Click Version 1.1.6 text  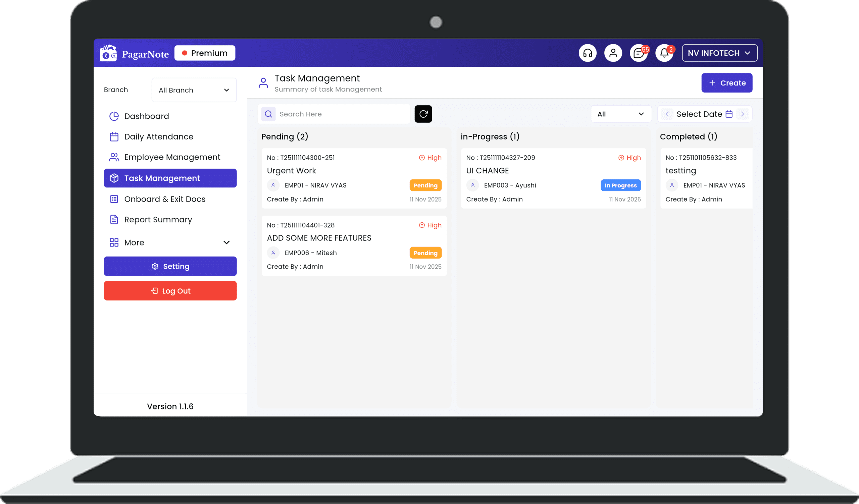tap(170, 406)
